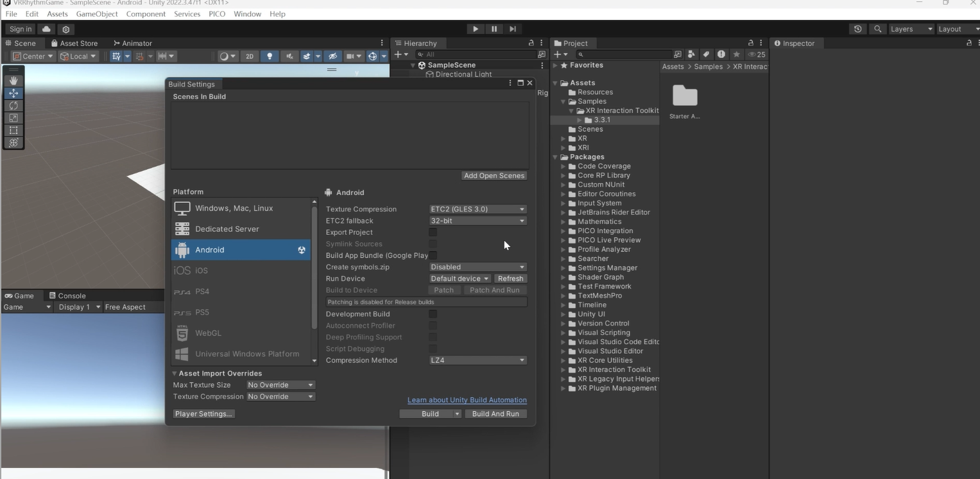Select Dedicated Server platform
The width and height of the screenshot is (980, 479).
tap(241, 229)
